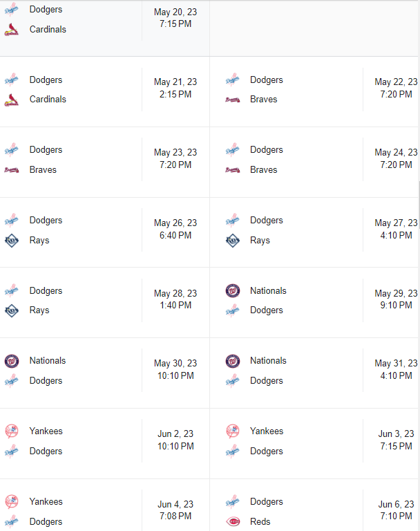The width and height of the screenshot is (420, 531).
Task: Click Rays logo in May 28 game
Action: coord(12,311)
